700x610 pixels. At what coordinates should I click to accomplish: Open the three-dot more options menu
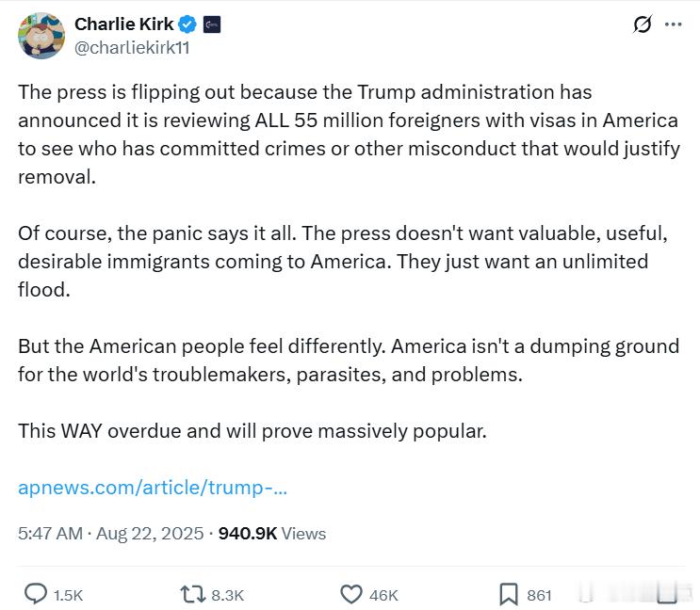coord(673,24)
